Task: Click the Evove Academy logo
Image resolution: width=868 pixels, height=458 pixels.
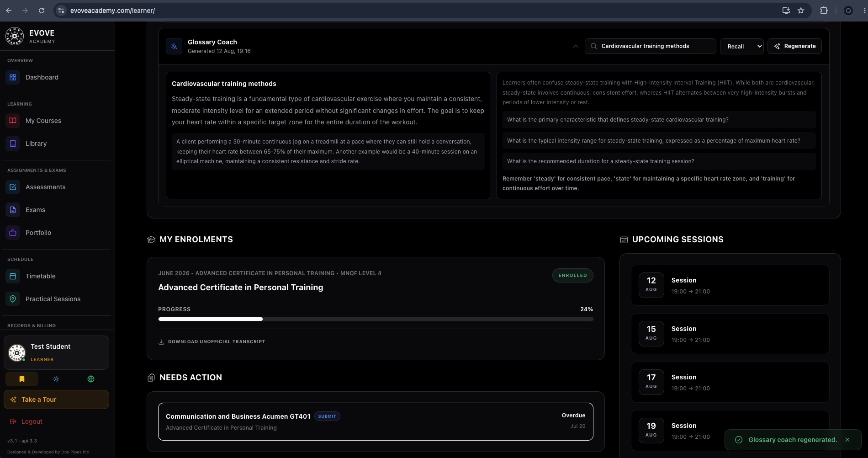Action: coord(15,36)
